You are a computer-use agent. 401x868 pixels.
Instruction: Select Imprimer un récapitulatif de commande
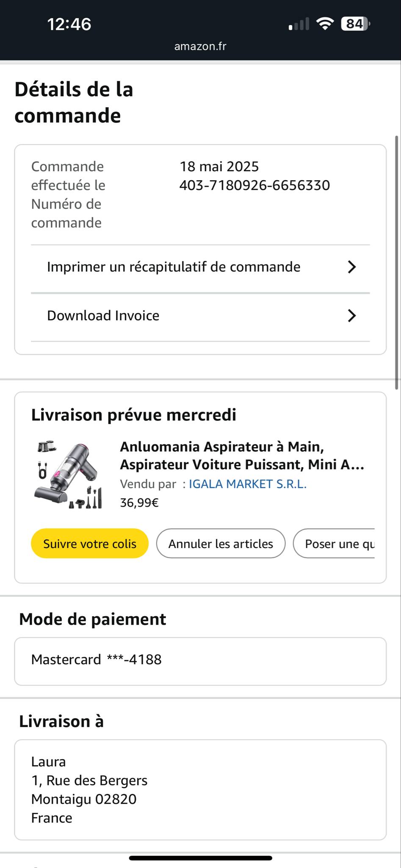click(174, 267)
